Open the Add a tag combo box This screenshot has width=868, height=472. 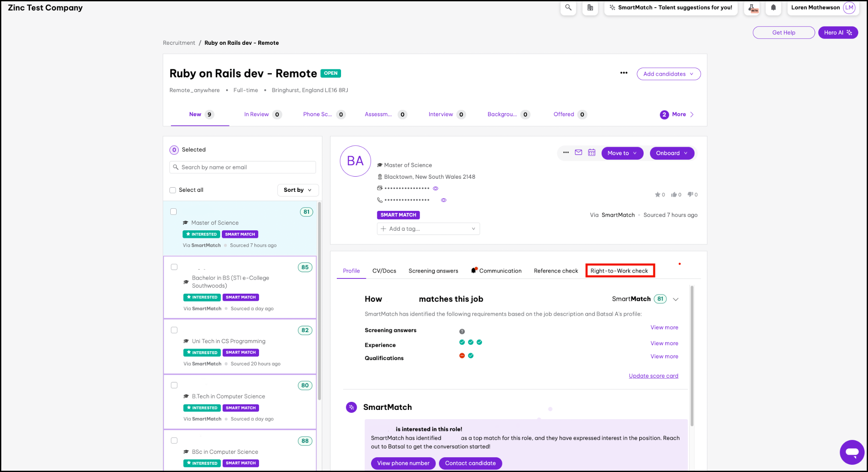point(428,229)
